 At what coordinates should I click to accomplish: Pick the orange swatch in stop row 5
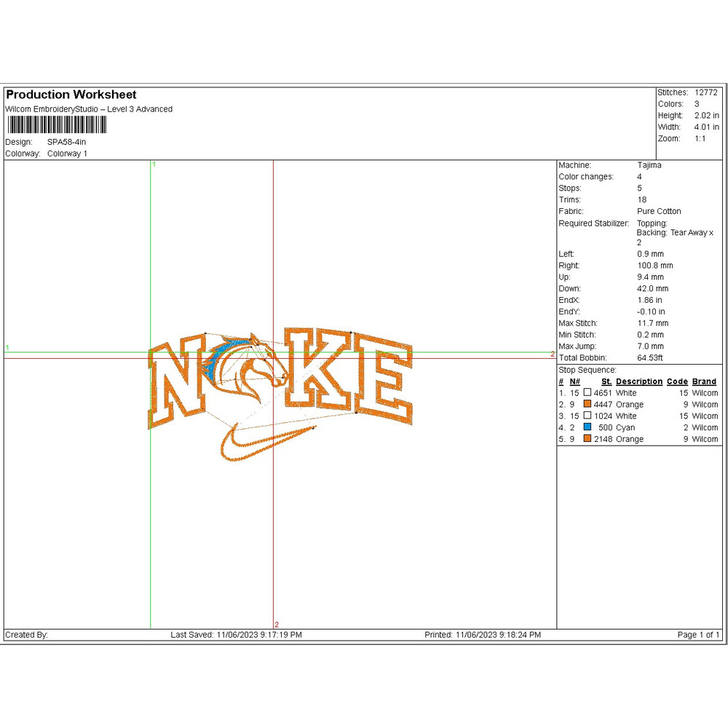587,440
